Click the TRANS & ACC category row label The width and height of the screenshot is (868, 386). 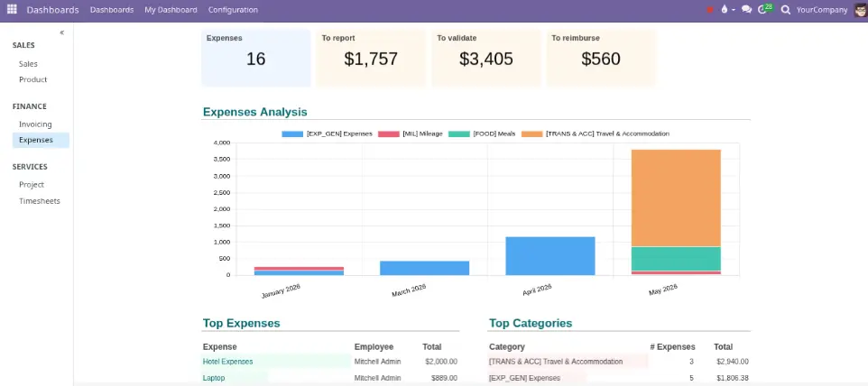pos(556,362)
